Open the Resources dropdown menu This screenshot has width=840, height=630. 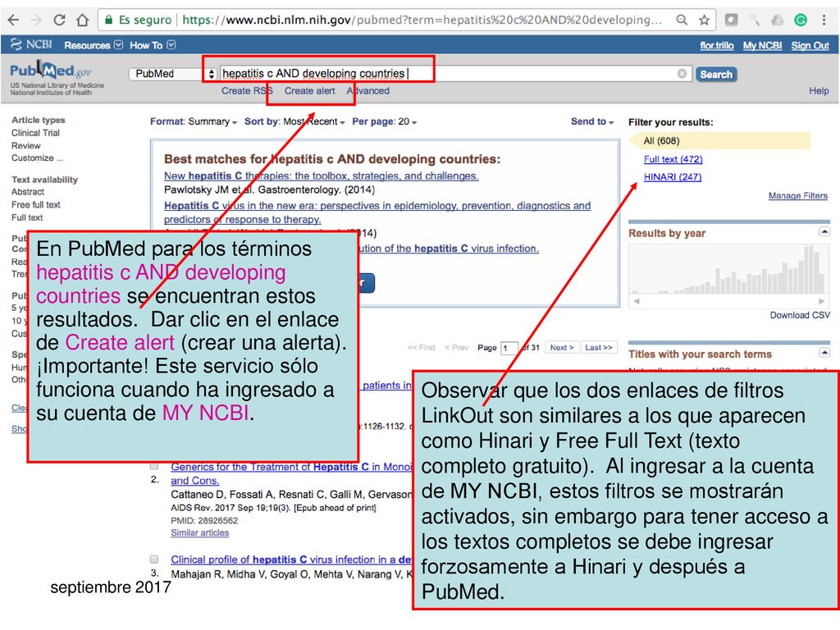pyautogui.click(x=94, y=45)
